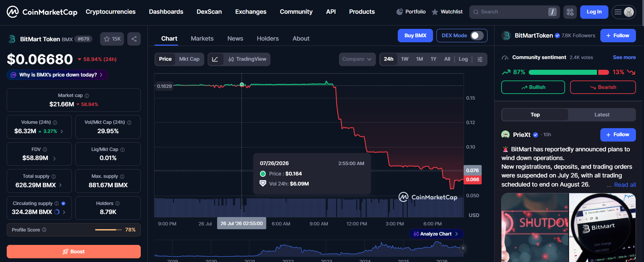Viewport: 644px width, 262px height.
Task: Set chart range to 1M
Action: point(420,59)
